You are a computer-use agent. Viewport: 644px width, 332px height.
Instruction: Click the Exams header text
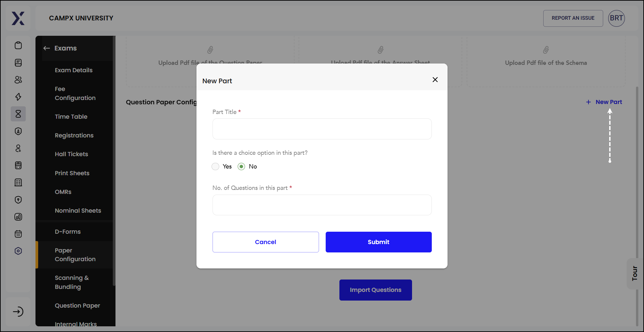pyautogui.click(x=66, y=48)
